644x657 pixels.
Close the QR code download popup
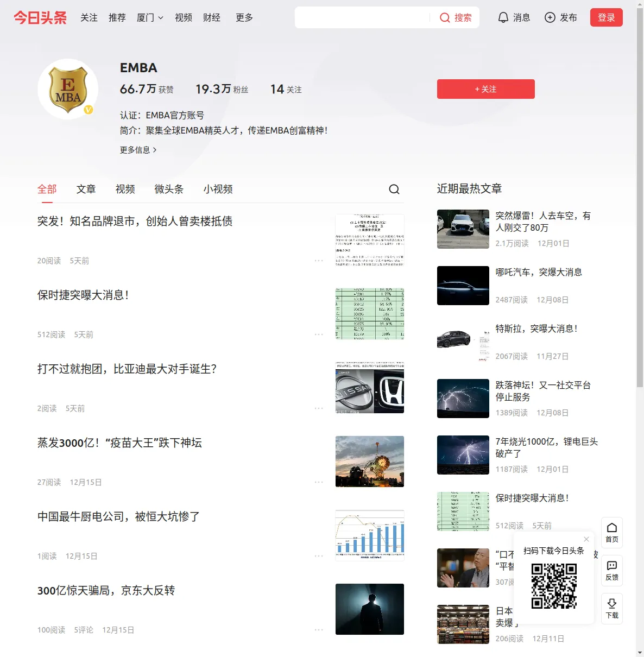click(x=586, y=539)
